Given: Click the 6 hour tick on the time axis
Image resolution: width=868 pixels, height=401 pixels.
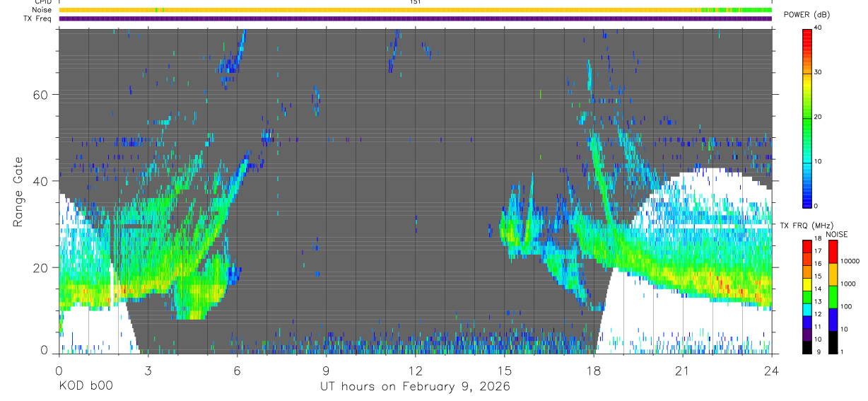Looking at the screenshot, I should (237, 371).
